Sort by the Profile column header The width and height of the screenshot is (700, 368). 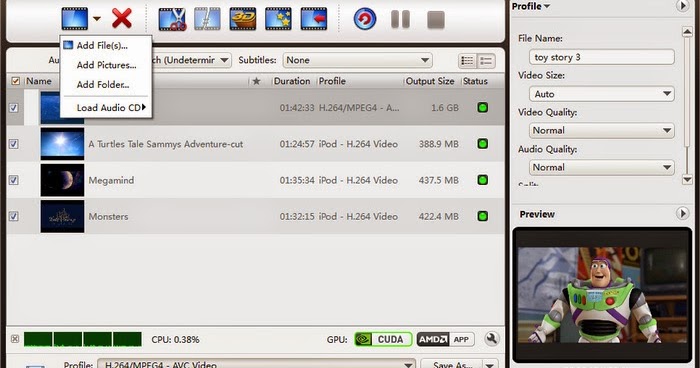332,81
